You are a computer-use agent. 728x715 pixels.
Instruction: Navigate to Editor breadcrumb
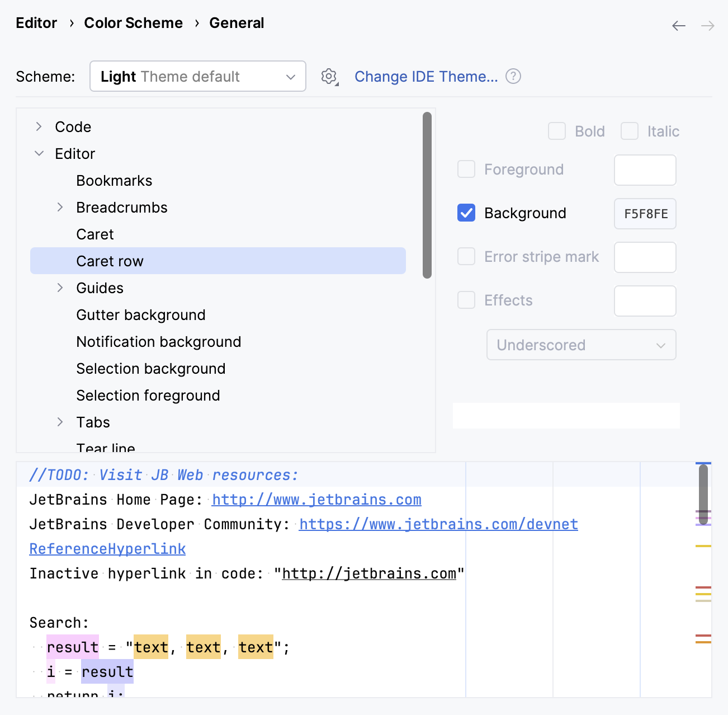[36, 22]
